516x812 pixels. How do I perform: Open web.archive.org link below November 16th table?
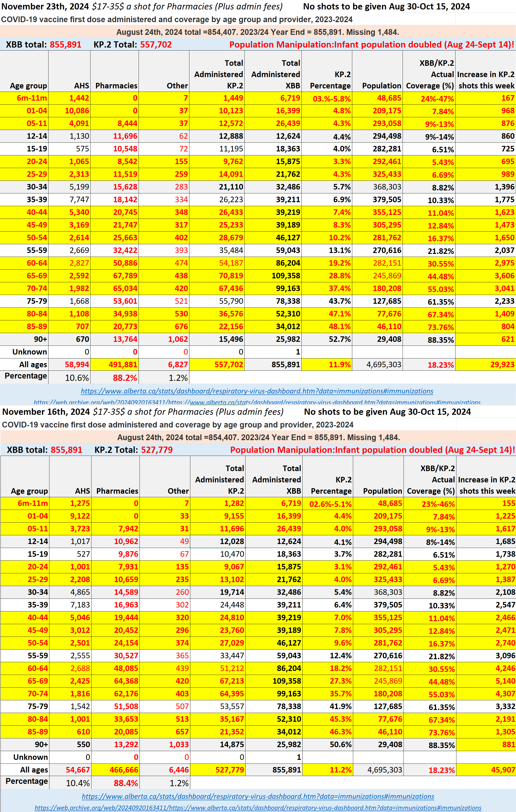(258, 808)
